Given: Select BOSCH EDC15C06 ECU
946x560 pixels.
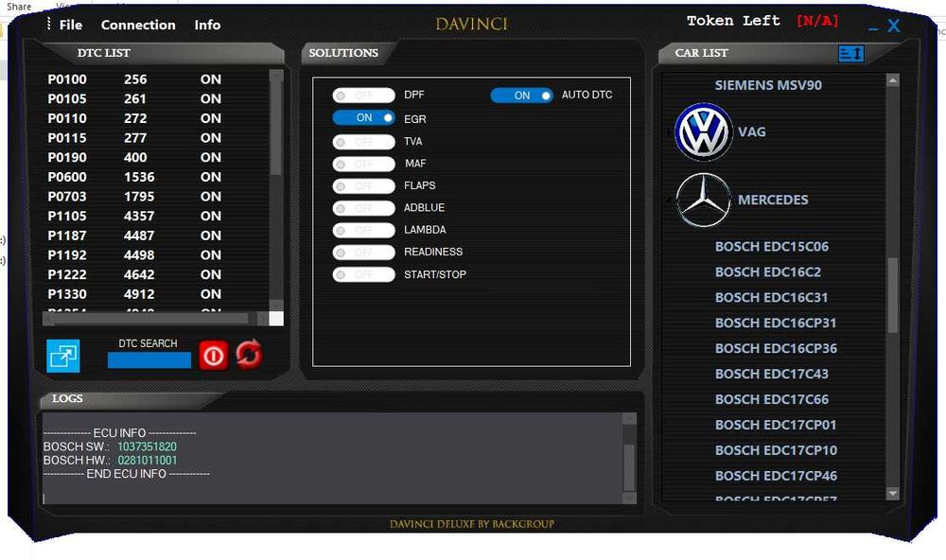Looking at the screenshot, I should [772, 246].
